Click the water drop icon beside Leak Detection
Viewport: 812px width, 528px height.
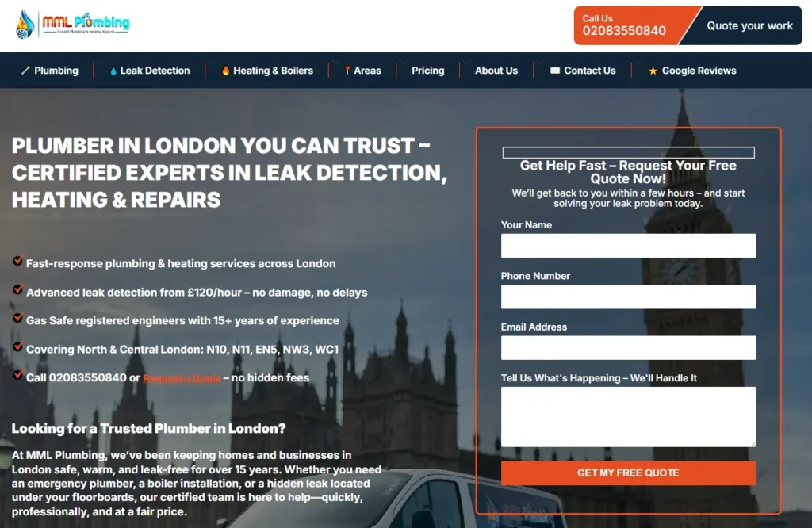[113, 71]
